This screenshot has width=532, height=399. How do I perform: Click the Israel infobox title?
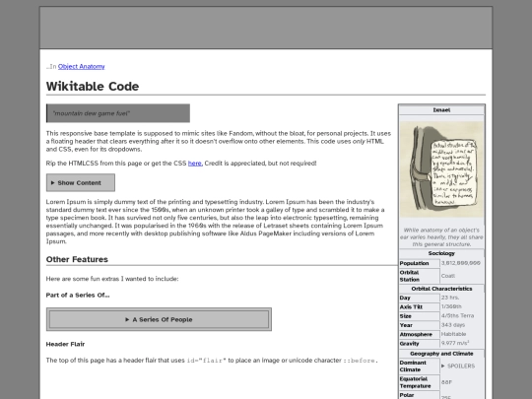tap(441, 110)
